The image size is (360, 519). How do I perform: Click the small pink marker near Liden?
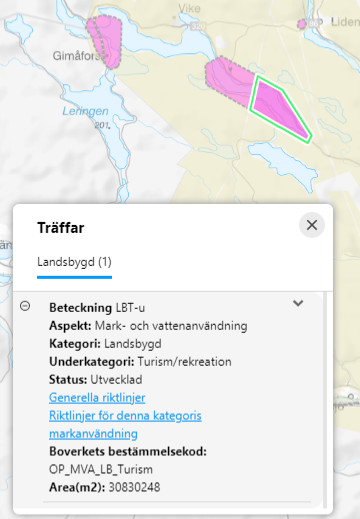[x=302, y=24]
